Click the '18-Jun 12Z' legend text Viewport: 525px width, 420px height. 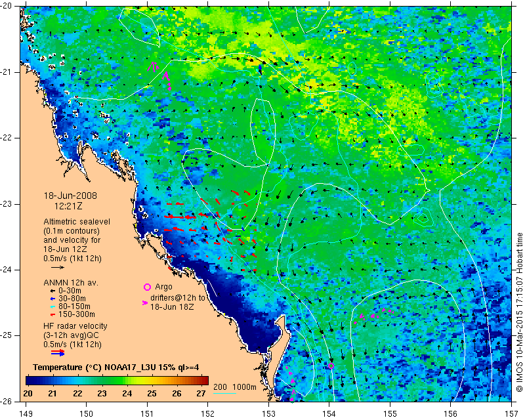coord(65,249)
